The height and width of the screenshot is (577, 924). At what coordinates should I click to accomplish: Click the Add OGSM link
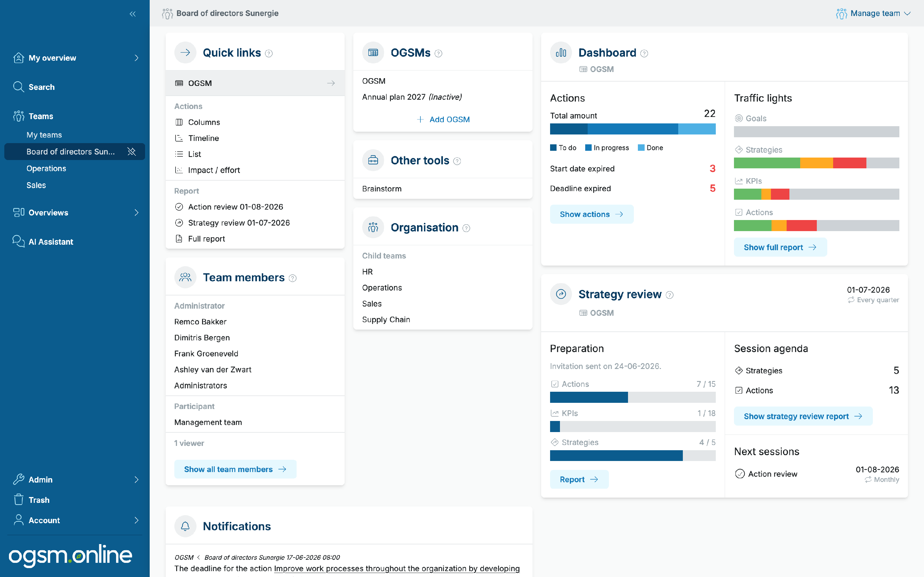pos(443,119)
